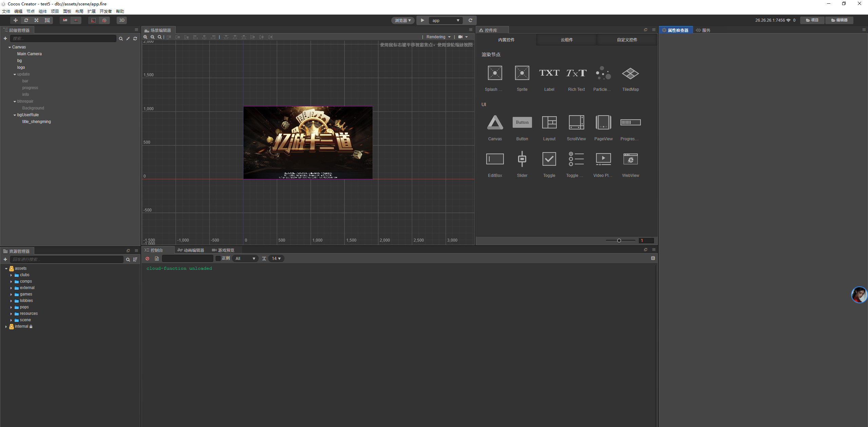Click the 项目 open project folder button
Viewport: 868px width, 427px height.
tap(812, 20)
